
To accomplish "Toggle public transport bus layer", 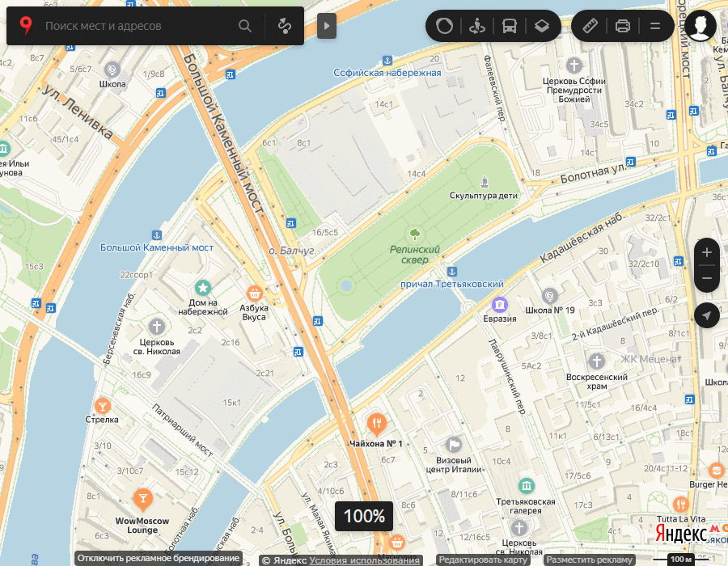I will [x=510, y=26].
